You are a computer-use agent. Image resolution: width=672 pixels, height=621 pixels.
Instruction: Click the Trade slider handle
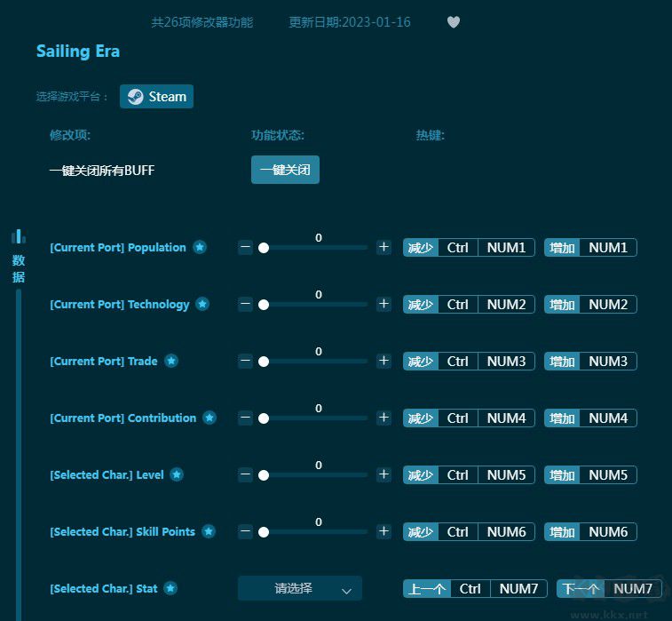264,362
